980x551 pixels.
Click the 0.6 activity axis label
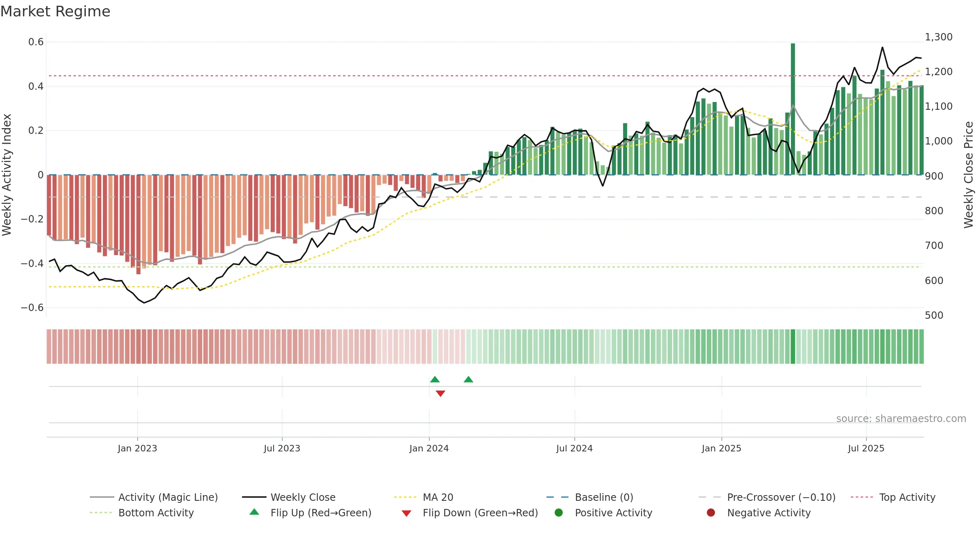(36, 42)
